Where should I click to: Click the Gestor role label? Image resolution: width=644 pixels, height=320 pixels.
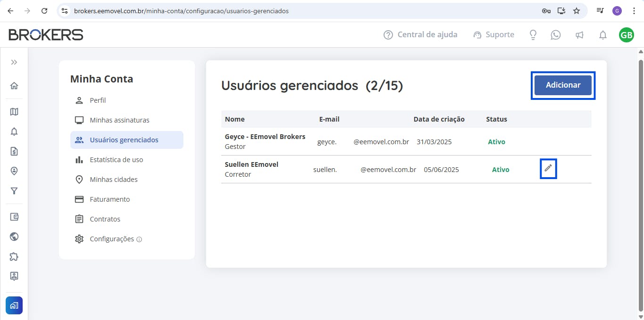point(235,147)
